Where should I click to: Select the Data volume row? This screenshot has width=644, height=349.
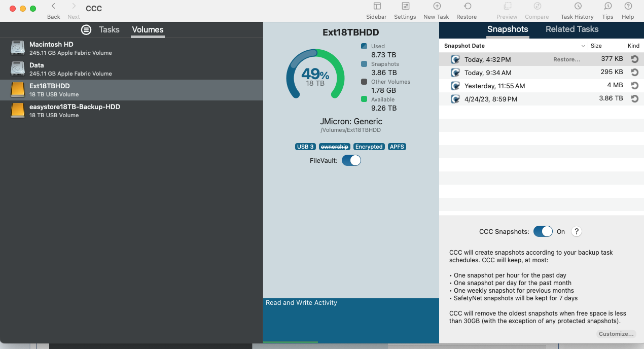pos(131,69)
